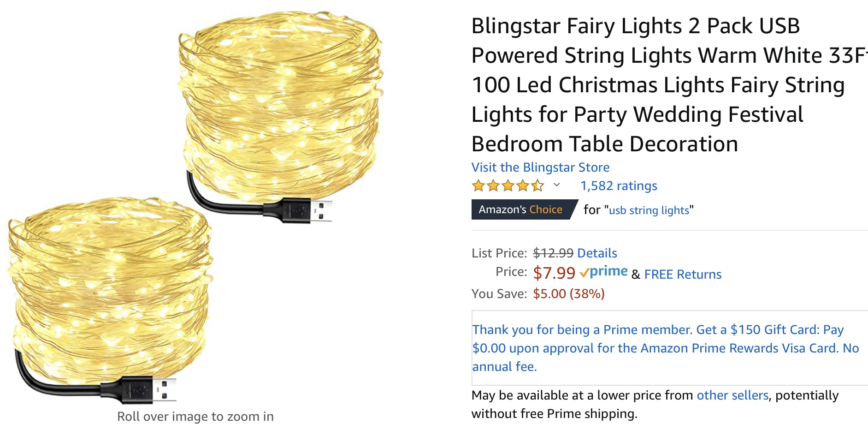Open the 1,582 ratings link
The height and width of the screenshot is (424, 868).
pyautogui.click(x=619, y=186)
